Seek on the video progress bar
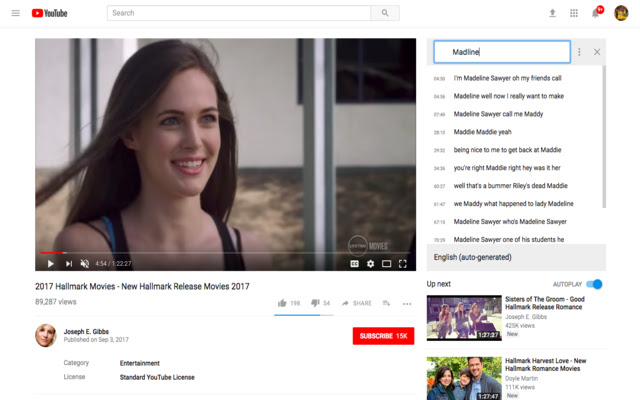 (225, 253)
